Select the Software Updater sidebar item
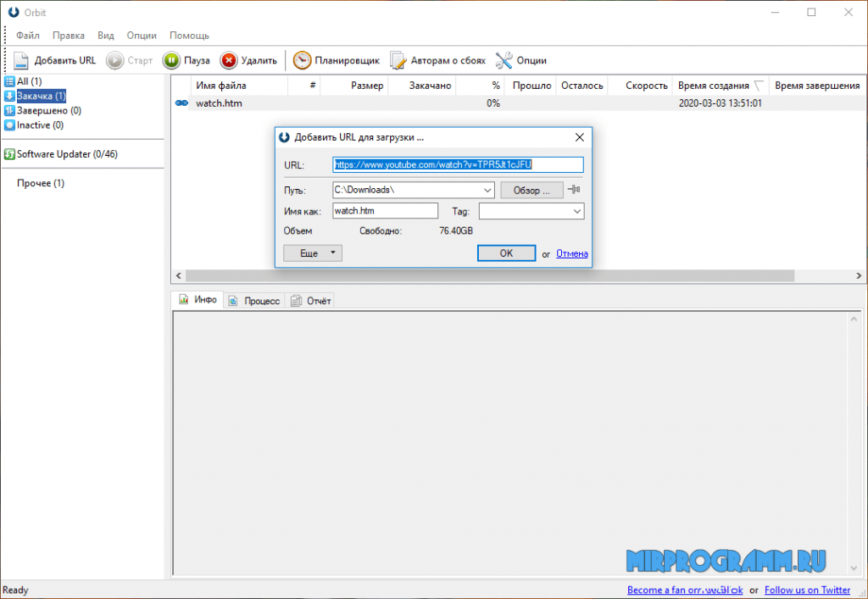868x599 pixels. (x=66, y=154)
